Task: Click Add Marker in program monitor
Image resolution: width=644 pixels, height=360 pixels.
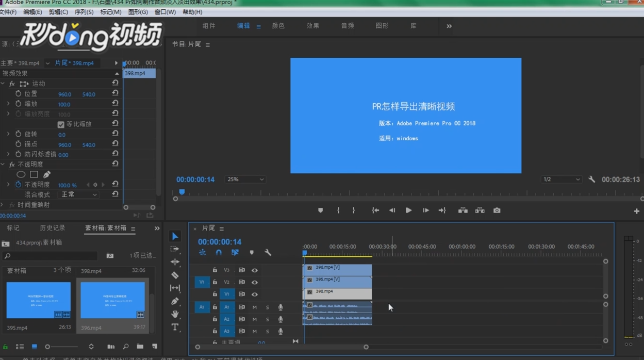Action: [320, 210]
